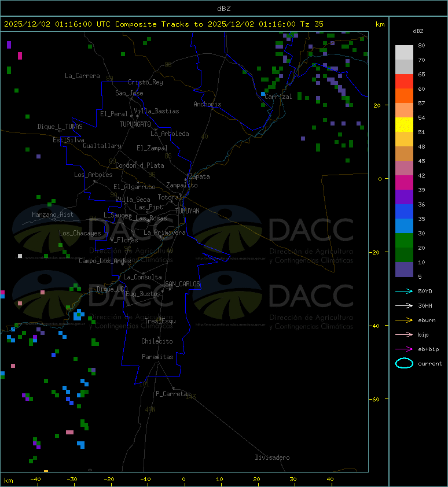The width and height of the screenshot is (448, 487).
Task: Click the La_Carrera map label
Action: point(82,76)
